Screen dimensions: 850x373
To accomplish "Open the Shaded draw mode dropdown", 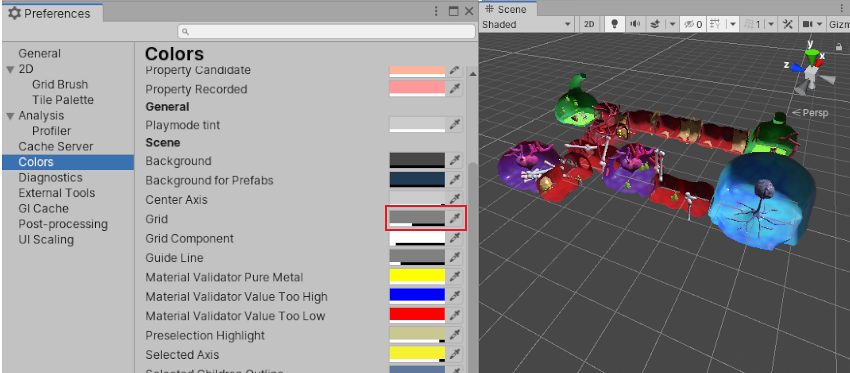I will point(527,24).
